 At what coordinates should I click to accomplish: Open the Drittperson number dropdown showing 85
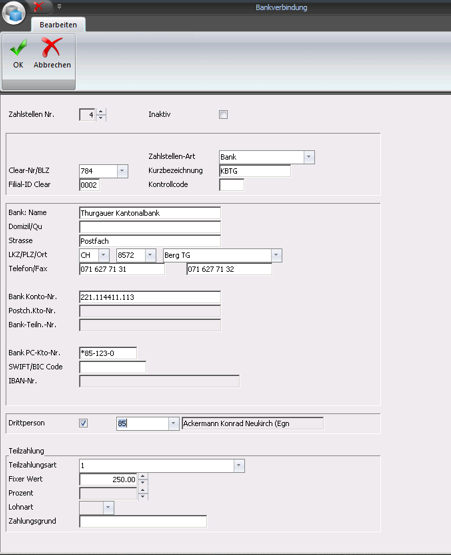(x=173, y=423)
